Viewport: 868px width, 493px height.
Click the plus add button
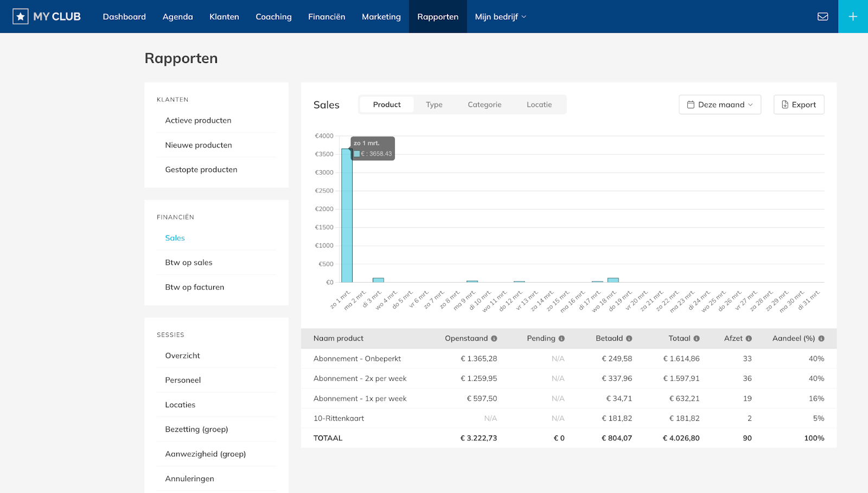(853, 17)
